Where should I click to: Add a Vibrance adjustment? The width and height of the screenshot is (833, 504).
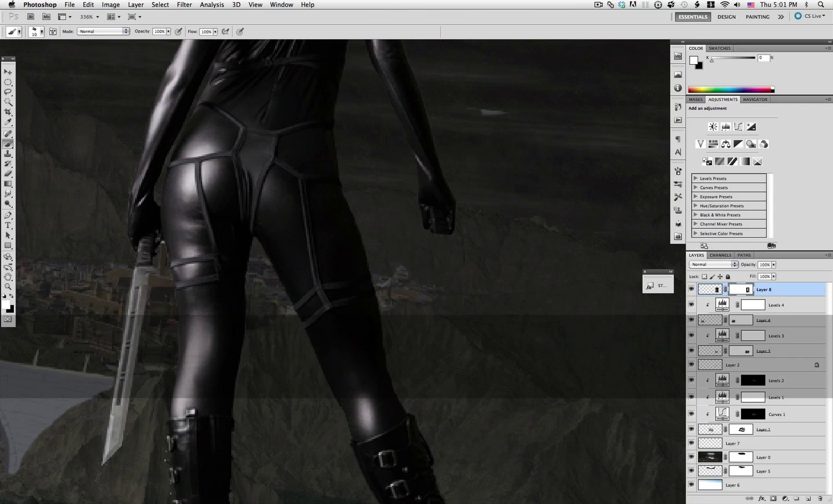pos(701,144)
